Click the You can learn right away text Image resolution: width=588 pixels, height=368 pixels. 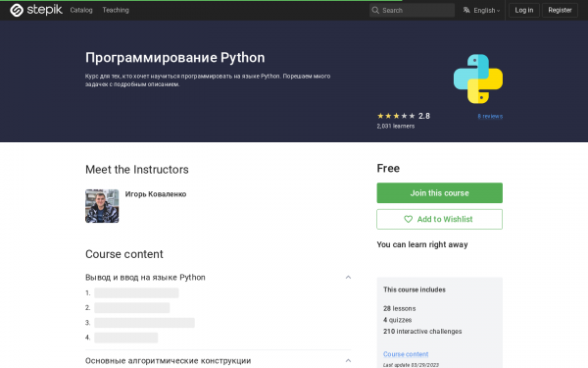pos(422,244)
